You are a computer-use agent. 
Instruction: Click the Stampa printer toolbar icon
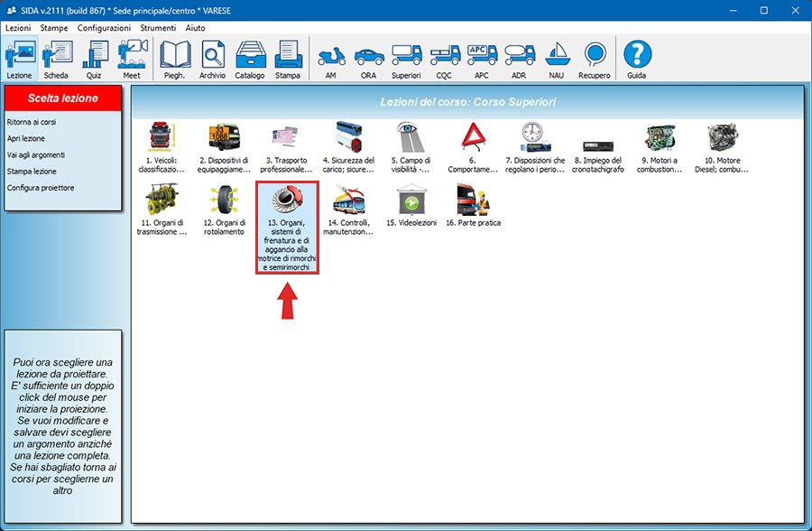(x=288, y=60)
